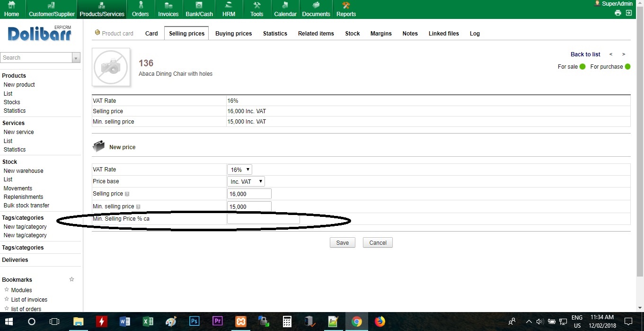Viewport: 644px width, 331px height.
Task: Open the Reports top menu
Action: click(346, 9)
